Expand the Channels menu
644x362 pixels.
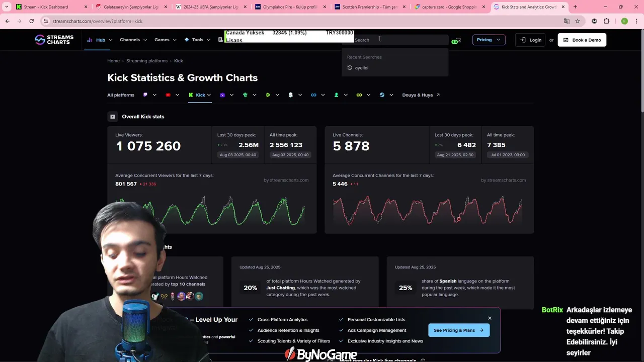point(133,40)
